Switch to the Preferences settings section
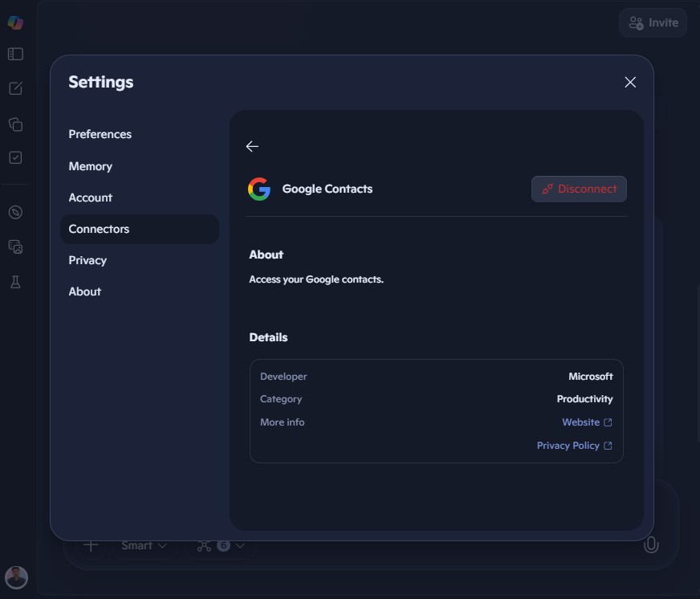Image resolution: width=700 pixels, height=599 pixels. click(100, 134)
